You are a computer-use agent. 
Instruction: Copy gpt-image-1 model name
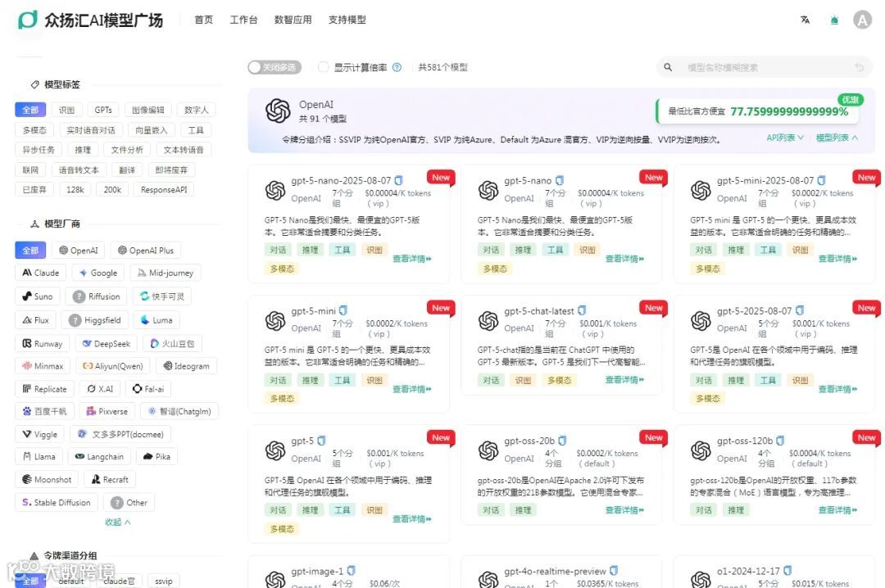tap(351, 571)
